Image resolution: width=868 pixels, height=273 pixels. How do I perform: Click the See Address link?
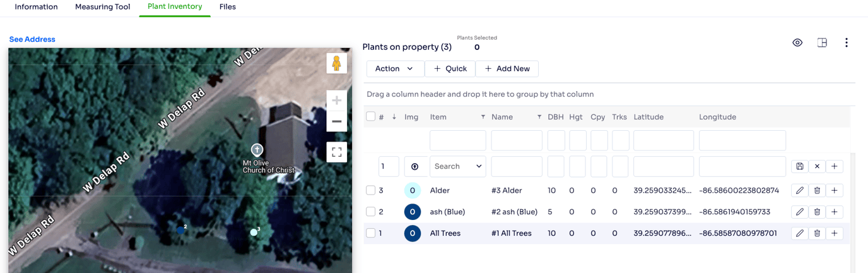coord(32,39)
